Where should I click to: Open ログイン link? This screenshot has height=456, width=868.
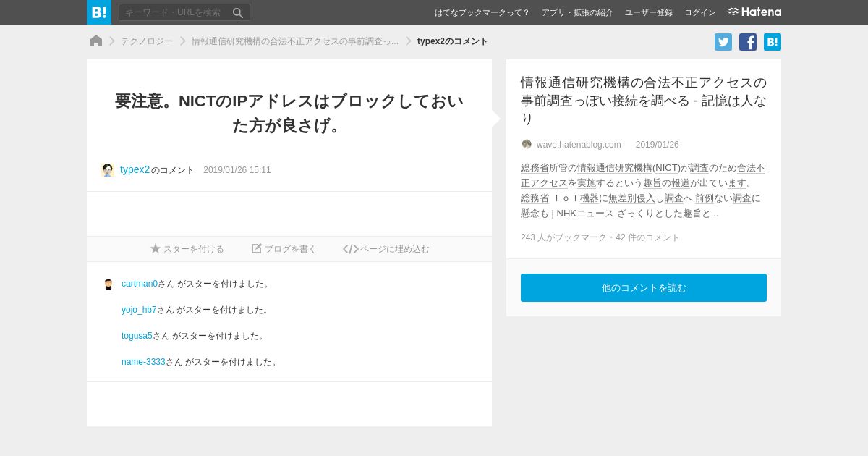700,12
